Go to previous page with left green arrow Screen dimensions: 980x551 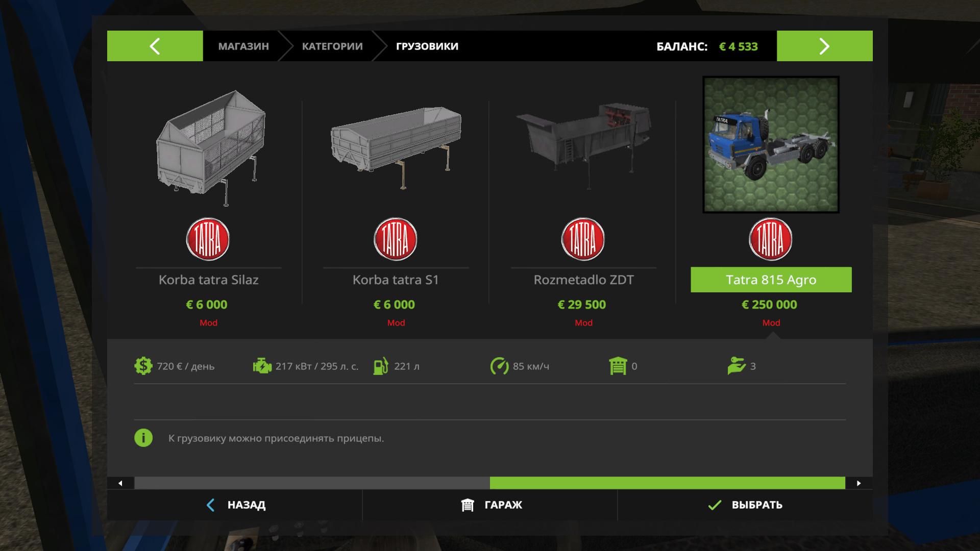coord(155,46)
